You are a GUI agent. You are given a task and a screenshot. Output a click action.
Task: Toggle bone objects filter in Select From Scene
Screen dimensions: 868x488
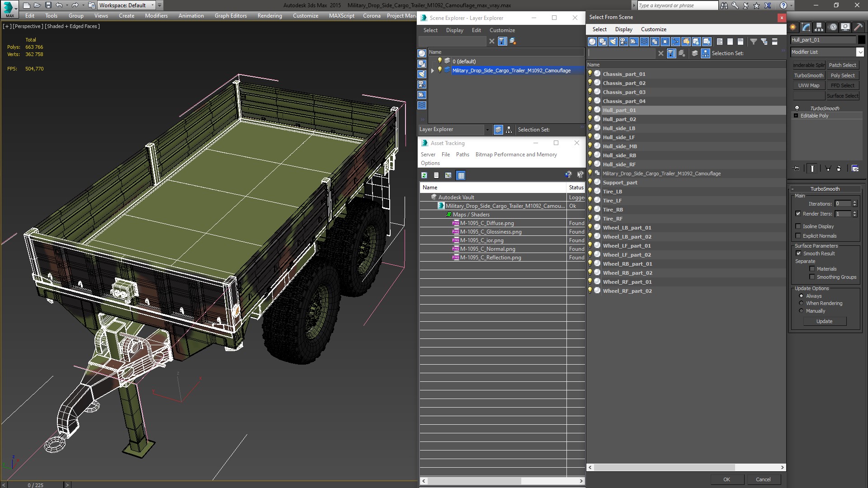click(675, 42)
